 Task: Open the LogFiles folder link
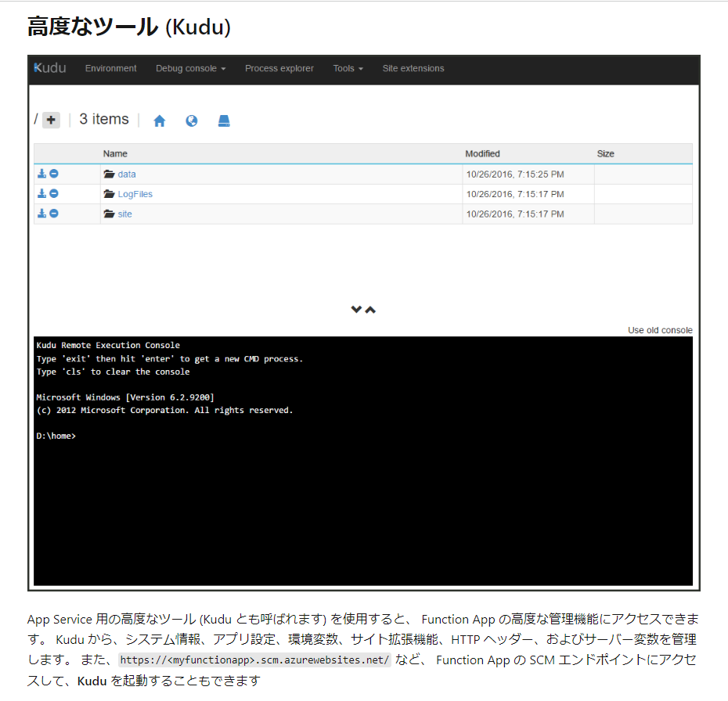click(x=135, y=193)
